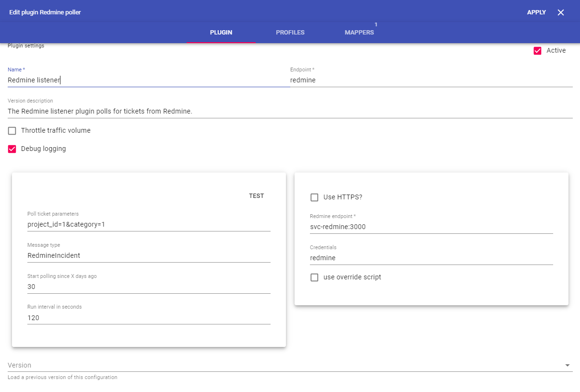Select the Message type field RedmineIncident
The height and width of the screenshot is (392, 580).
149,255
